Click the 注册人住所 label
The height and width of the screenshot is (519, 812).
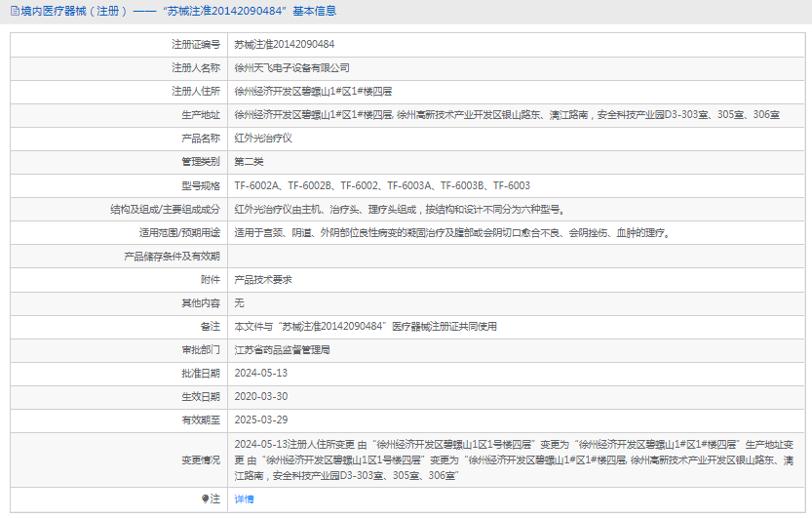[x=196, y=92]
